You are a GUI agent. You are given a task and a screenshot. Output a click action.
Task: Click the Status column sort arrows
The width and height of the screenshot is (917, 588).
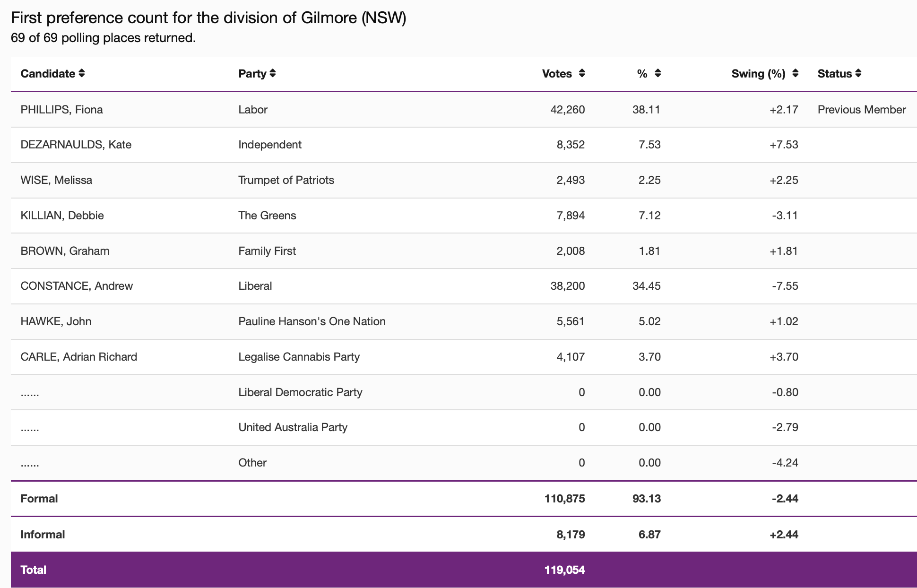click(x=858, y=73)
